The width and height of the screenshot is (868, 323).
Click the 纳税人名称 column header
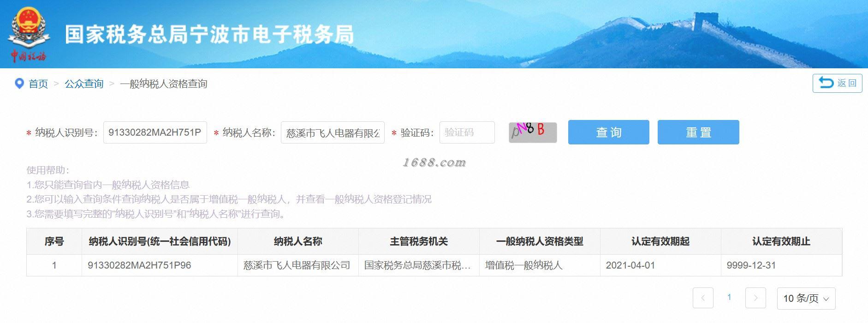[x=298, y=241]
